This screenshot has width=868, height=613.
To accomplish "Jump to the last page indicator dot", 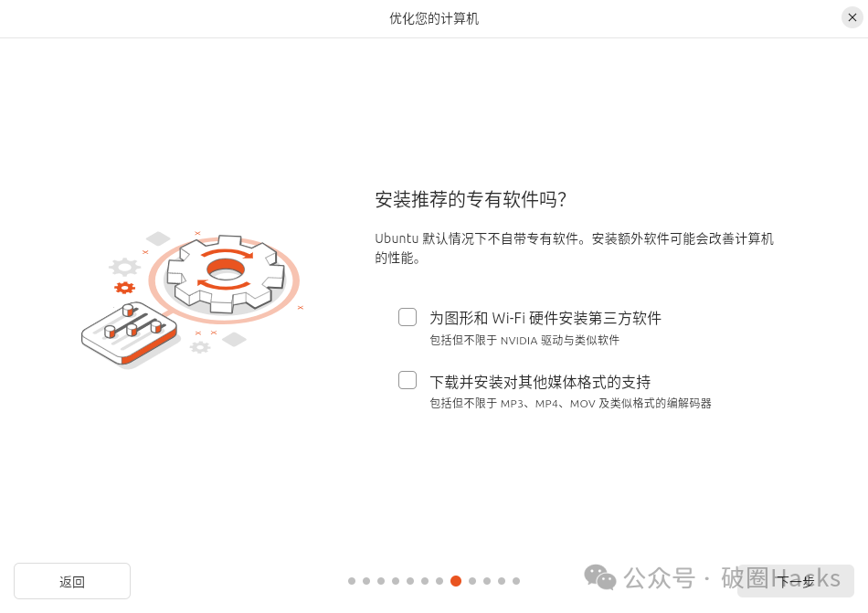I will (516, 581).
